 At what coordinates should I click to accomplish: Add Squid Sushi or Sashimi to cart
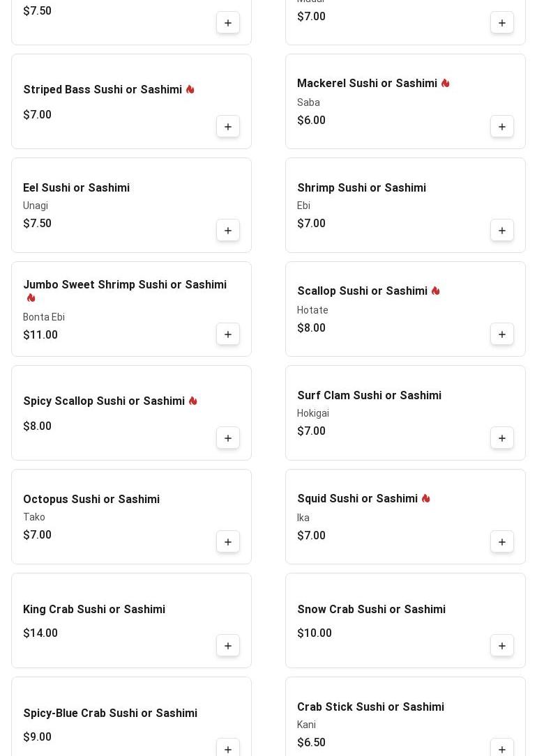point(502,542)
